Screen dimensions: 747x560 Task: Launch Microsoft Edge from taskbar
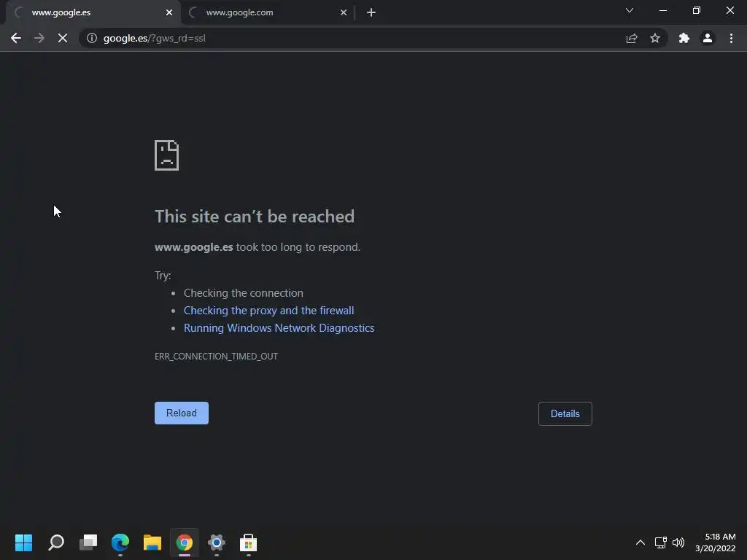tap(120, 542)
